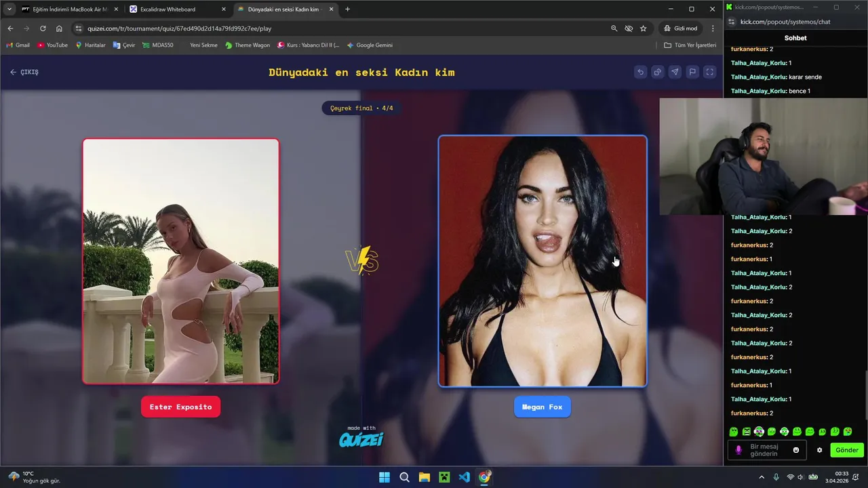Viewport: 868px width, 488px height.
Task: Open Gmail bookmark
Action: point(18,45)
